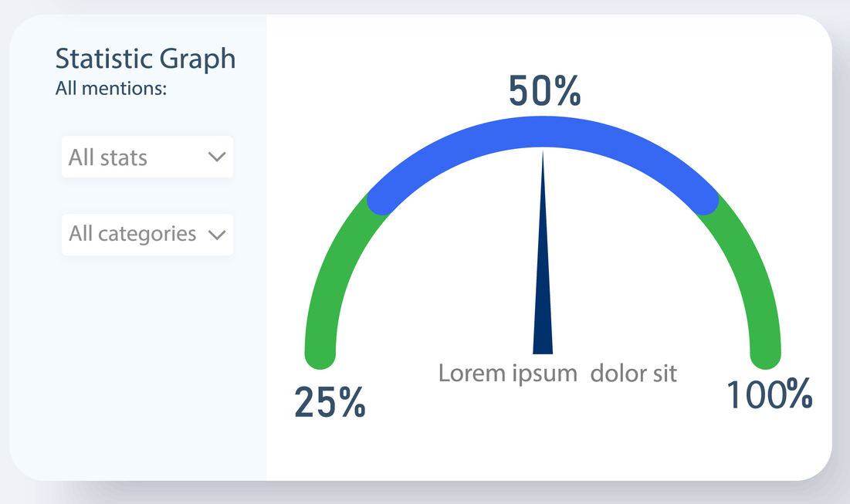Click the All categories text field

coord(132,234)
